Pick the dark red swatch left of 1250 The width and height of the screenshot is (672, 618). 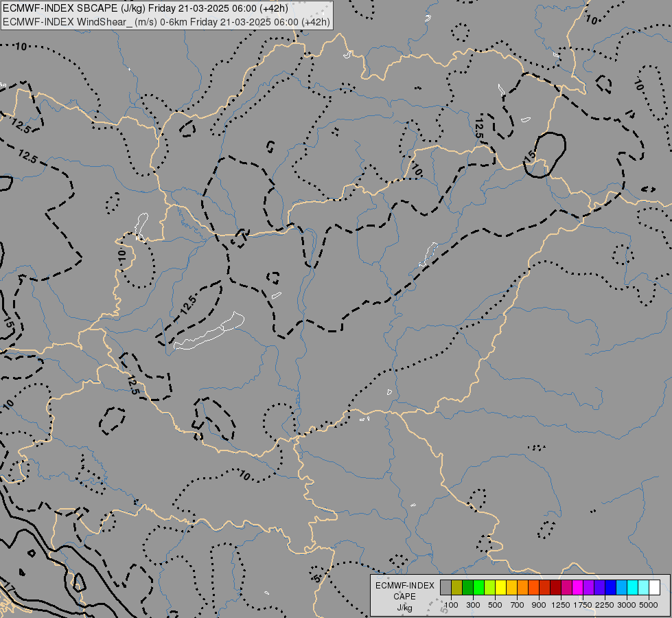555,587
